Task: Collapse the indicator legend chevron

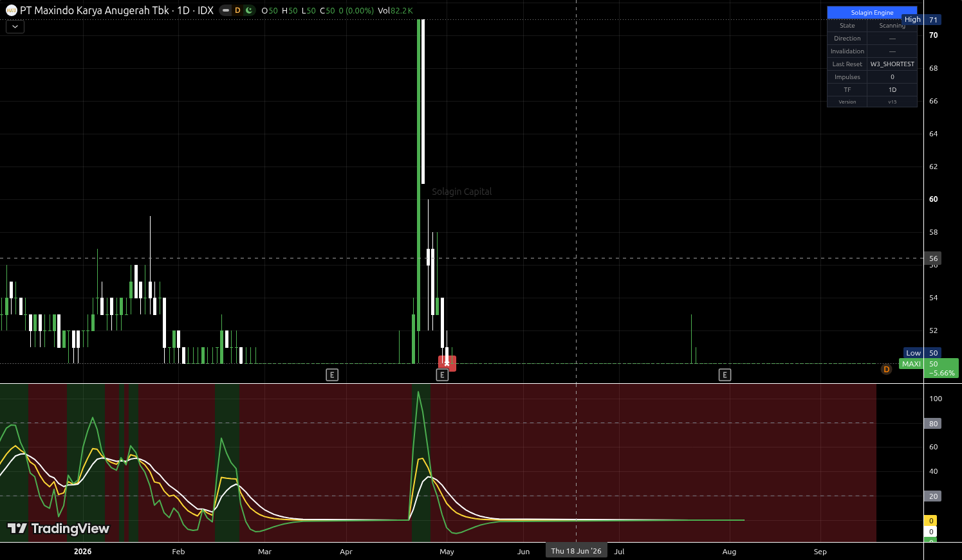Action: (x=15, y=26)
